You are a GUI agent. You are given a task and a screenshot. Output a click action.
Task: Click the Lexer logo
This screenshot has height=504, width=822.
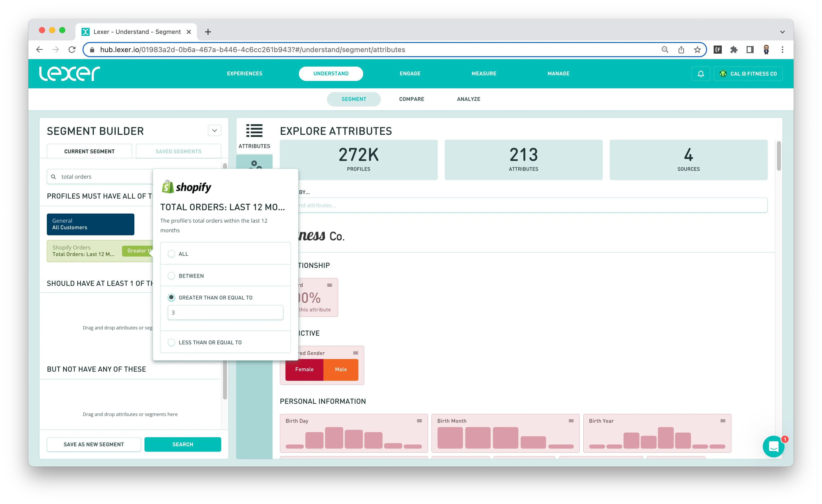[69, 74]
